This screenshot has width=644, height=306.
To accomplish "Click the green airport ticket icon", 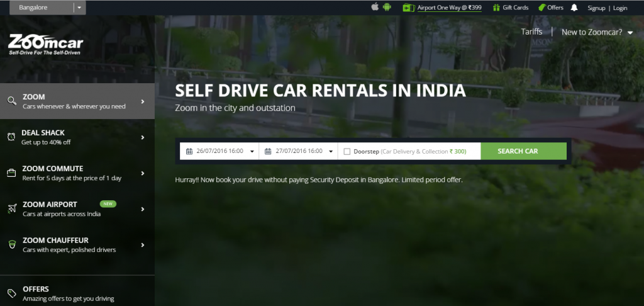I will [409, 8].
